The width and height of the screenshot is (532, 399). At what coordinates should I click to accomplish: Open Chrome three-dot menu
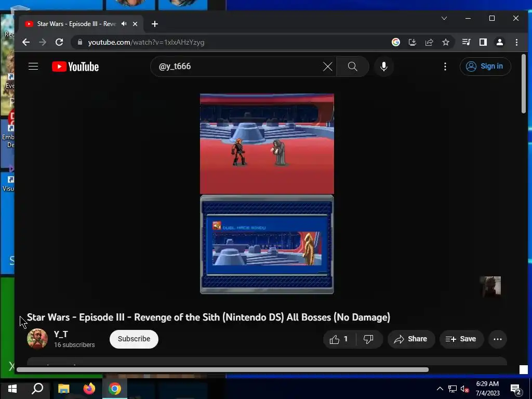[x=516, y=42]
